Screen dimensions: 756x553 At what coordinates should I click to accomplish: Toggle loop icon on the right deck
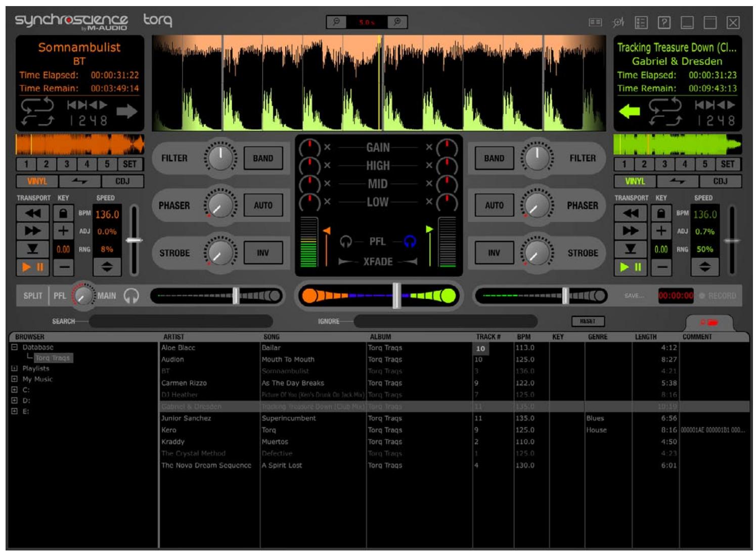click(665, 105)
